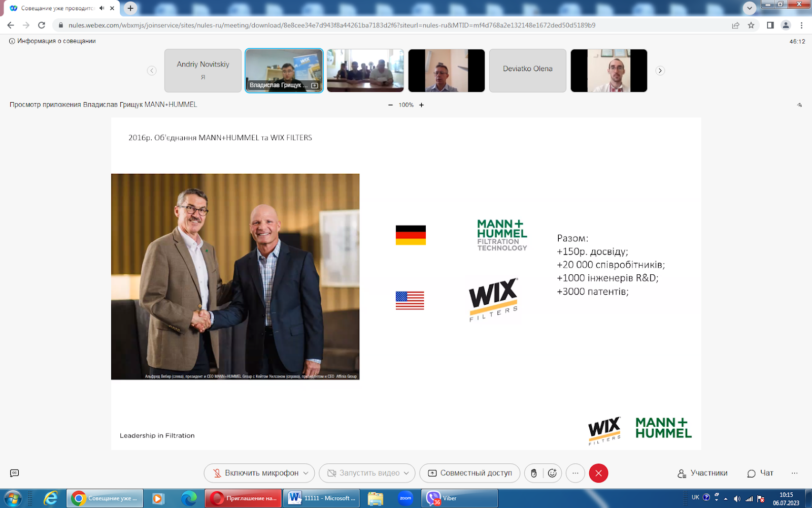Select Владислав Грищук video tile
Viewport: 812px width, 508px height.
(x=284, y=71)
